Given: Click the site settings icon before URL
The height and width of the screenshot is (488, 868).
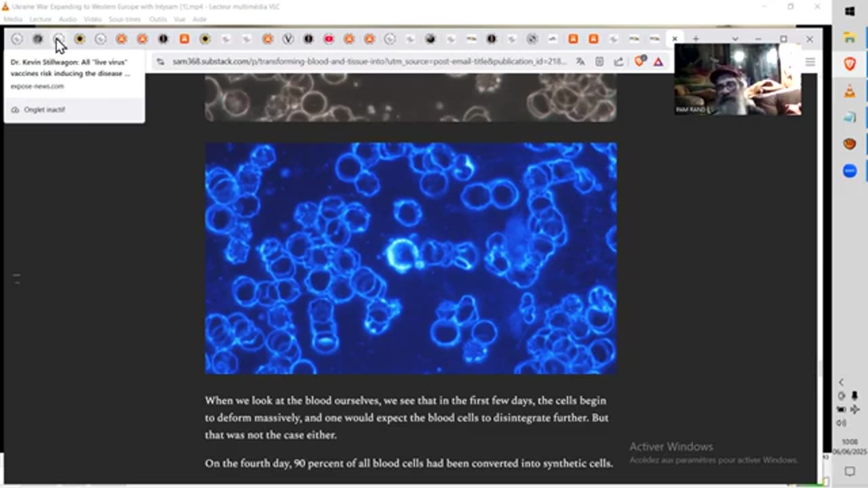Looking at the screenshot, I should coord(160,62).
